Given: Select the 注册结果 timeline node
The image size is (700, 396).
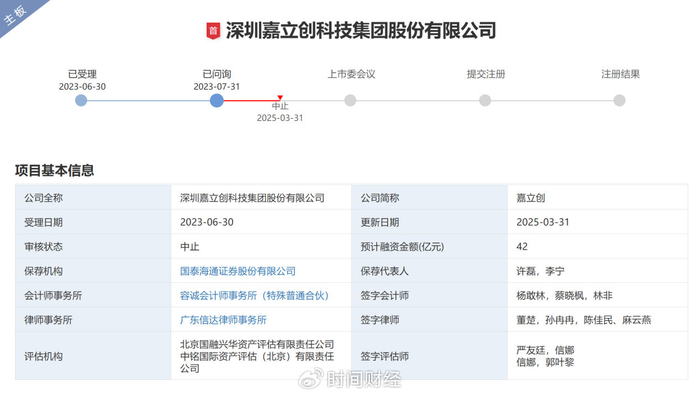Looking at the screenshot, I should point(619,100).
